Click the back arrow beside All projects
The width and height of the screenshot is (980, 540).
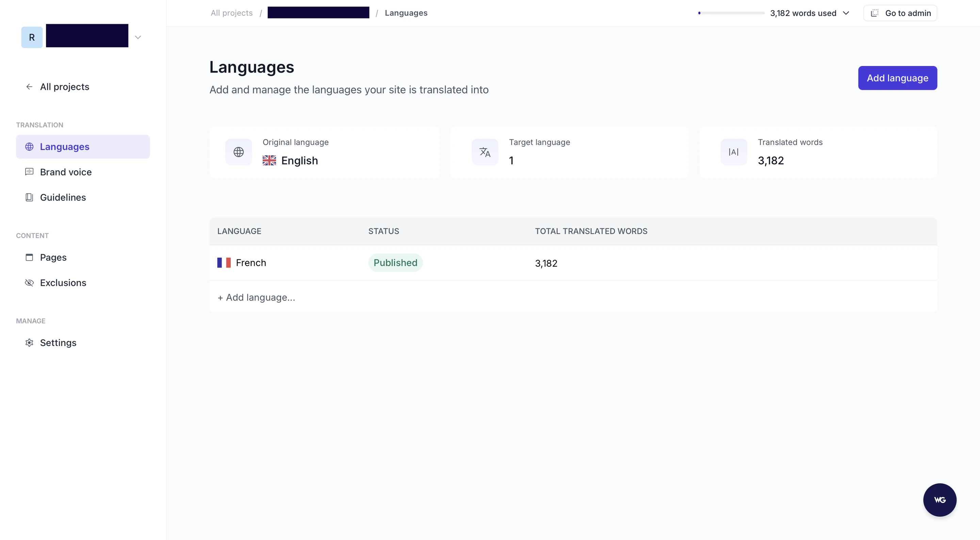click(29, 87)
